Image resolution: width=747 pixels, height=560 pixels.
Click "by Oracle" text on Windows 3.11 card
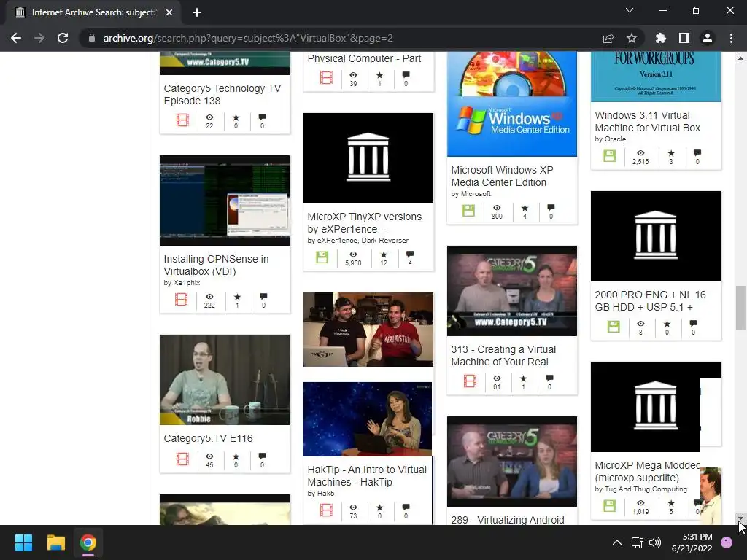(x=611, y=139)
